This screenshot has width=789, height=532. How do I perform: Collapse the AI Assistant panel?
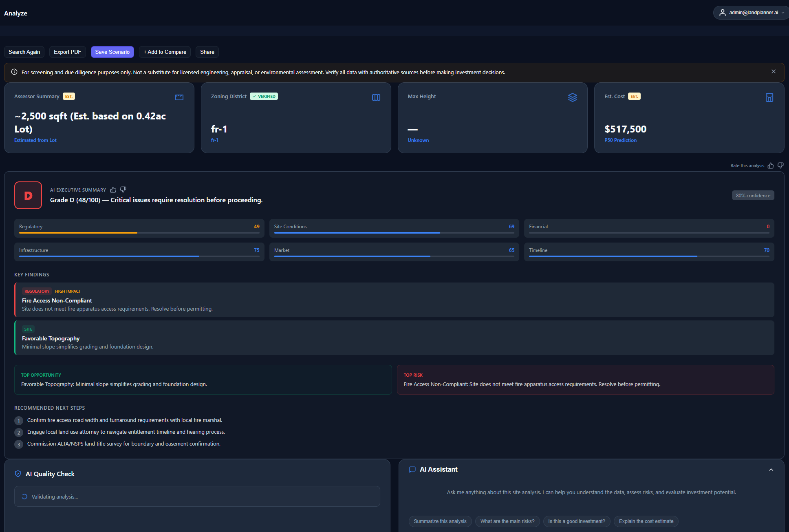(x=771, y=470)
